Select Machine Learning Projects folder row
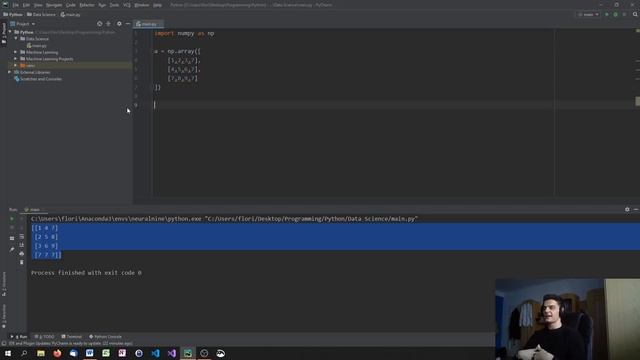This screenshot has height=360, width=640. 69,59
